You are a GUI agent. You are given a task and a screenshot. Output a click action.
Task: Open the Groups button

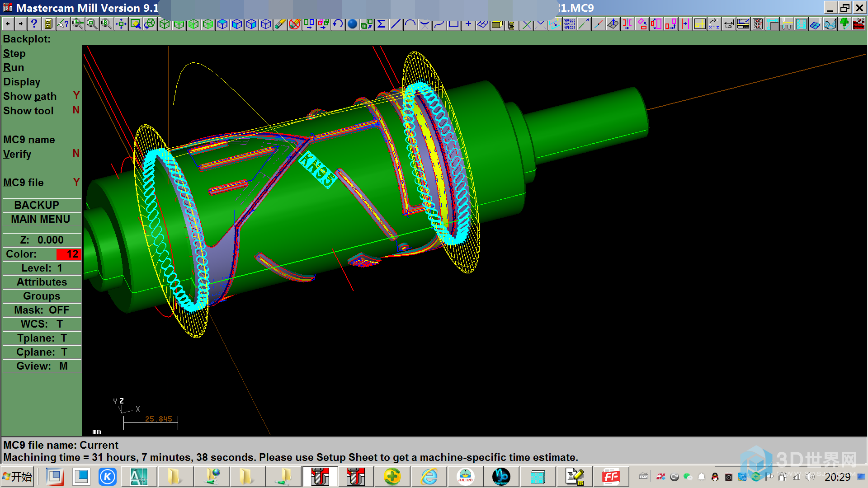pyautogui.click(x=42, y=296)
